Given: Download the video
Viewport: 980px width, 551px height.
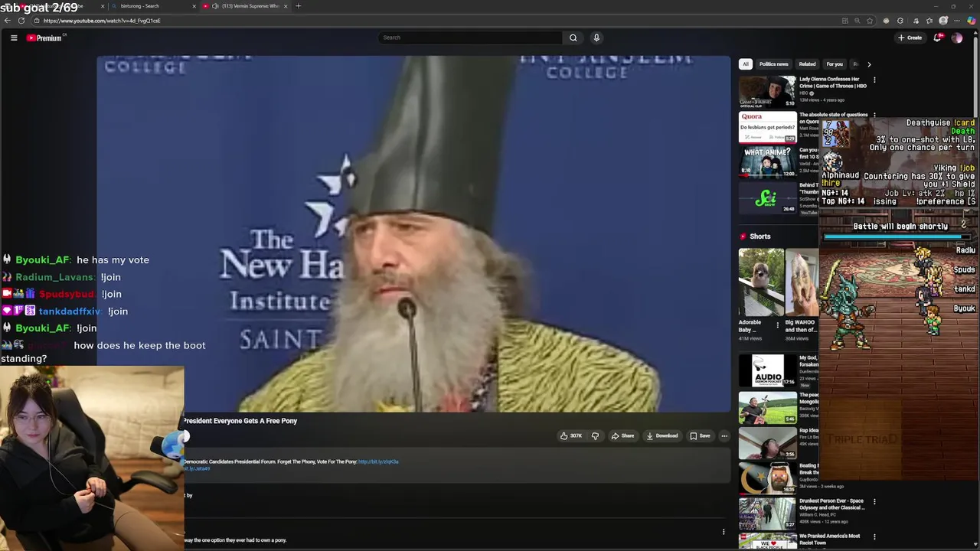Looking at the screenshot, I should 662,435.
